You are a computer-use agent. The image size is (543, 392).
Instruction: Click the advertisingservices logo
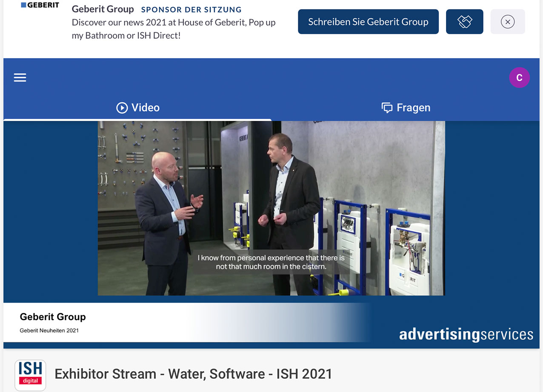[466, 335]
